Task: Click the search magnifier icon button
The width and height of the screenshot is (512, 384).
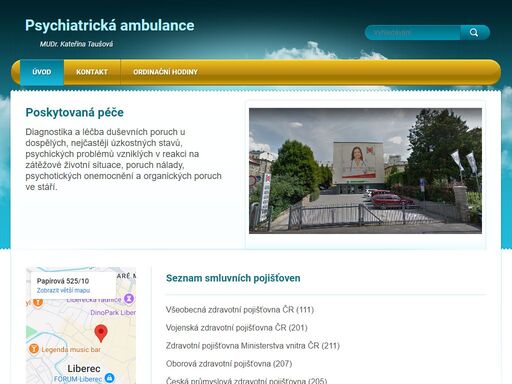Action: (475, 33)
